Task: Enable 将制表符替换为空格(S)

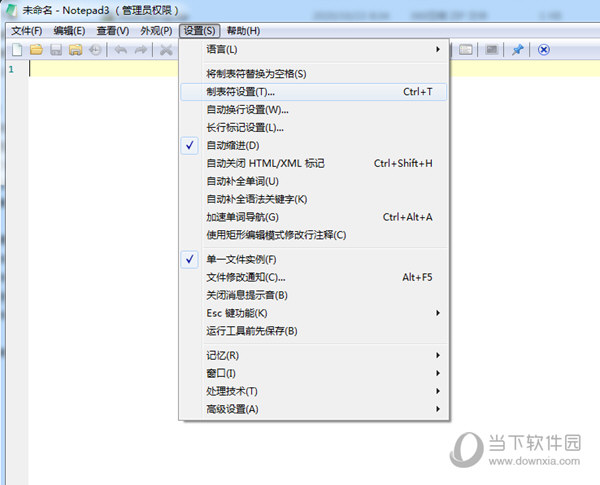Action: click(314, 73)
